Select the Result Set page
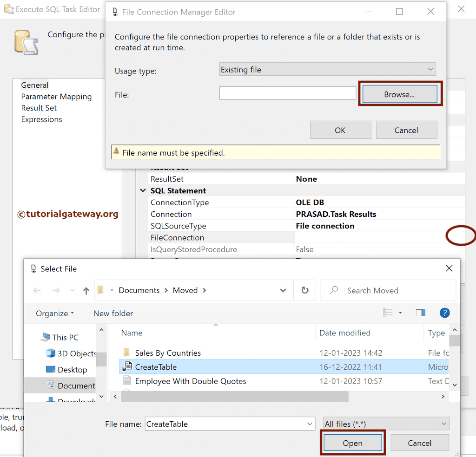Screen dimensions: 476x457 tap(39, 108)
